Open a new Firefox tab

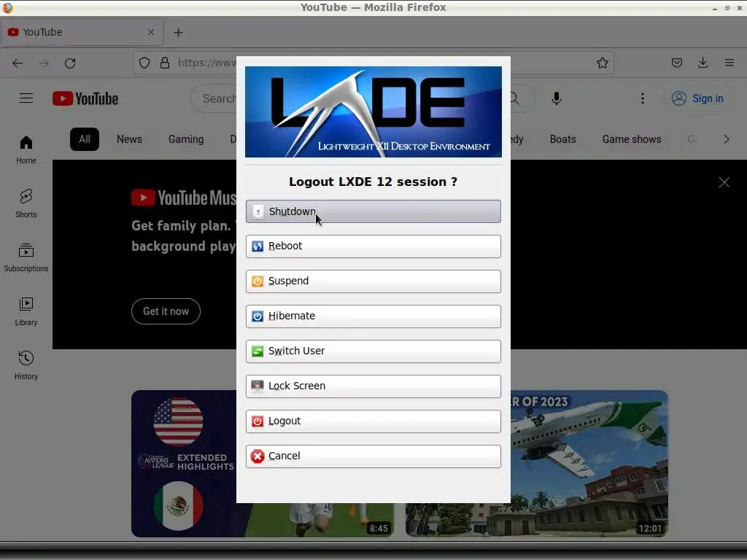[178, 32]
